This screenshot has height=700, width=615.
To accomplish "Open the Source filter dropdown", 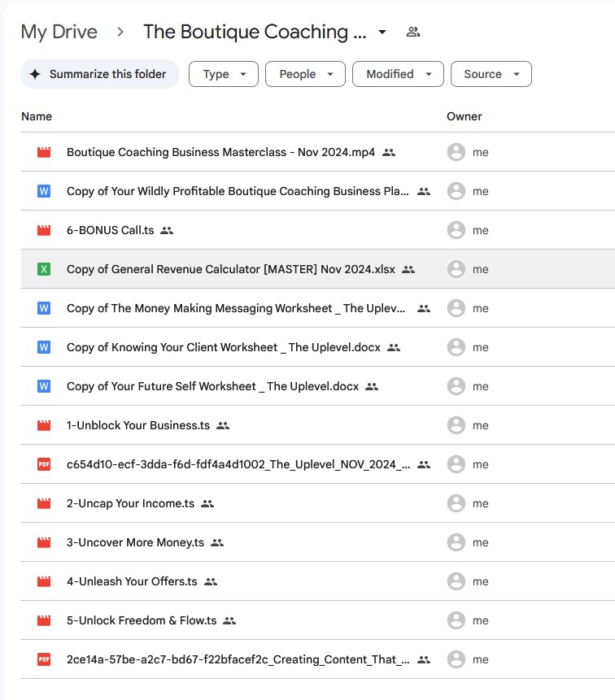I will [491, 74].
